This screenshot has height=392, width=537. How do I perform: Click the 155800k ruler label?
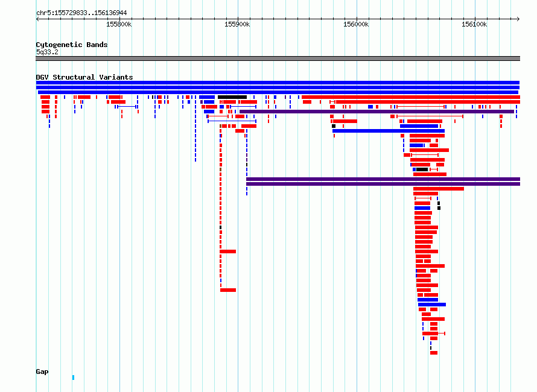[x=119, y=24]
